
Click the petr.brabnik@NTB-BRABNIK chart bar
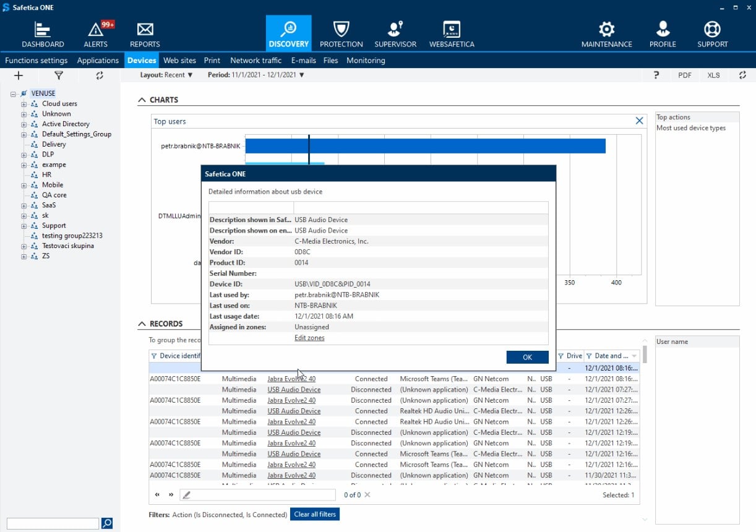coord(426,146)
